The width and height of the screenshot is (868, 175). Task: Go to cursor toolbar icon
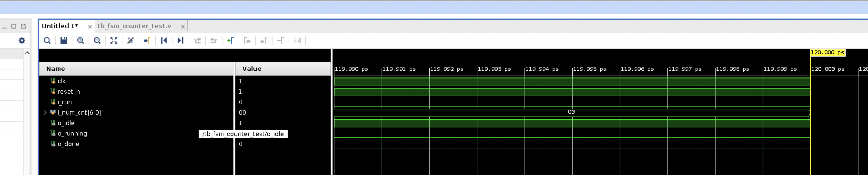pos(147,41)
